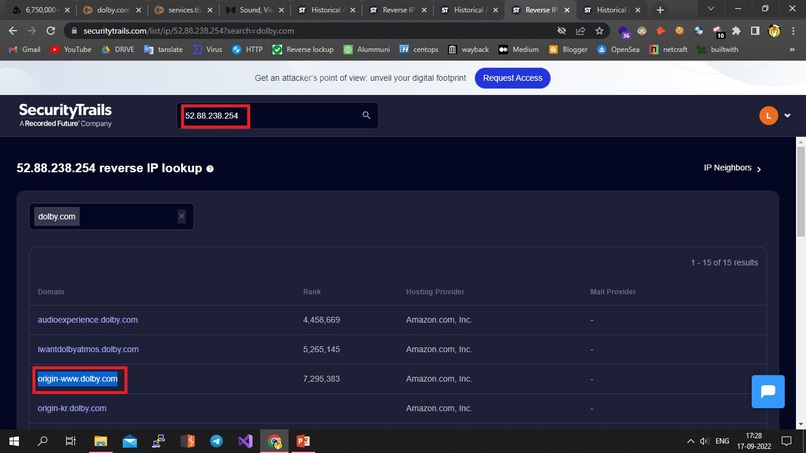Open builtwith bookmark
The height and width of the screenshot is (453, 806).
tap(717, 49)
